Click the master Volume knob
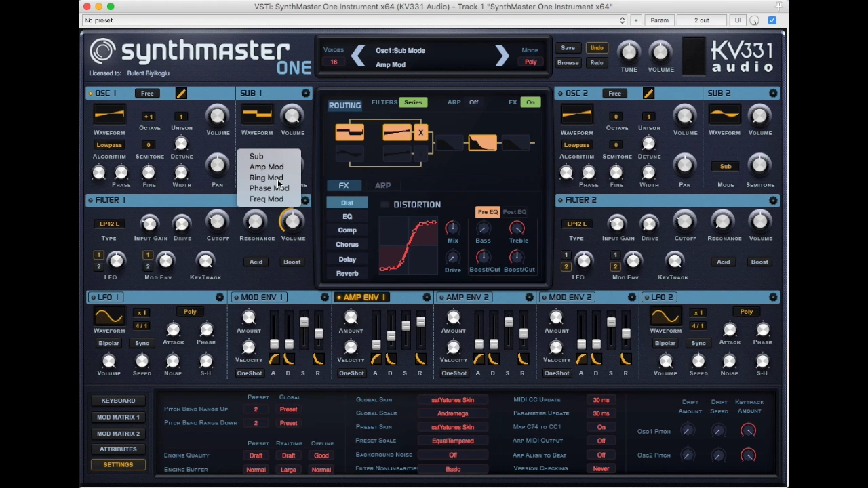Viewport: 868px width, 488px height. point(660,52)
